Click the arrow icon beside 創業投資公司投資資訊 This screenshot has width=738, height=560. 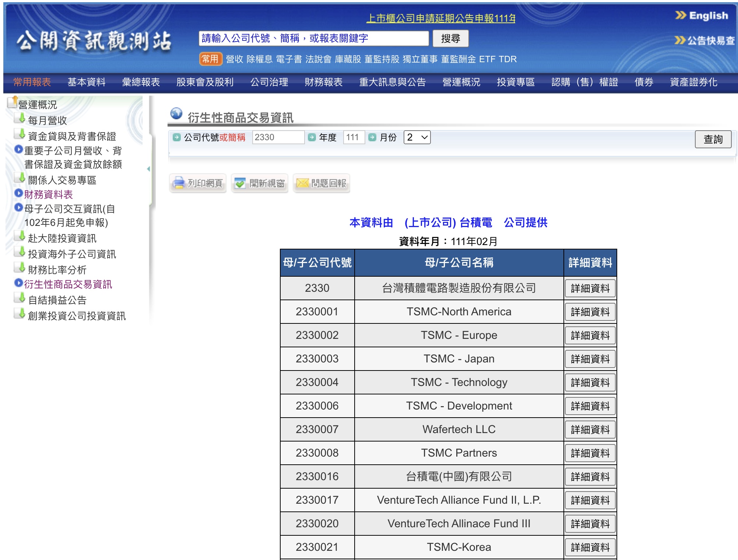pos(20,313)
